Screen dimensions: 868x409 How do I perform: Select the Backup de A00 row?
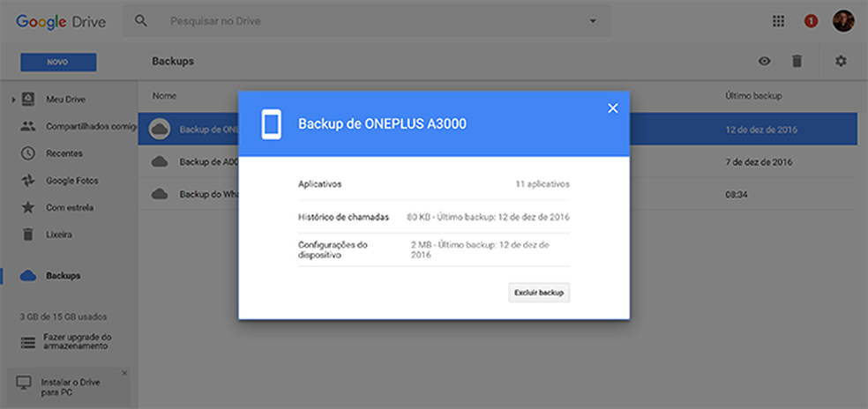pos(498,162)
